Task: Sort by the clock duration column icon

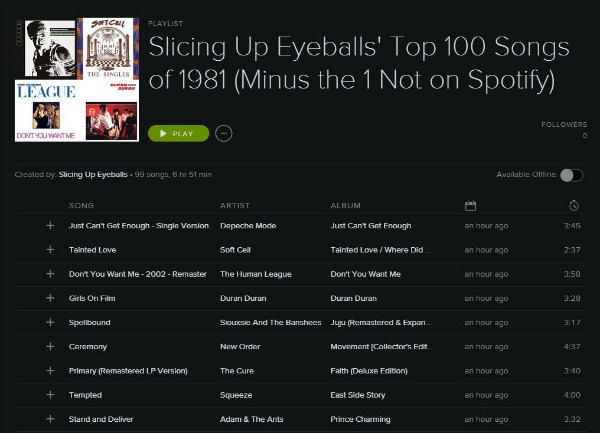Action: [x=573, y=206]
